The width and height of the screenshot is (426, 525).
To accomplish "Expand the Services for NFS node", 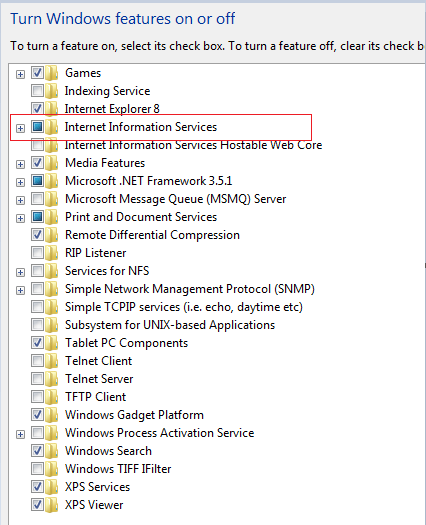I will 20,272.
